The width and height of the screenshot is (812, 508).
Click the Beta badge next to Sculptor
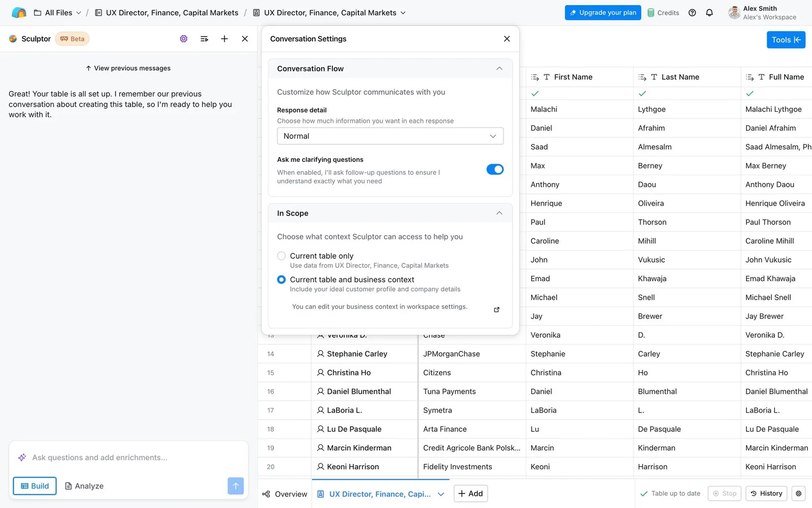coord(72,39)
